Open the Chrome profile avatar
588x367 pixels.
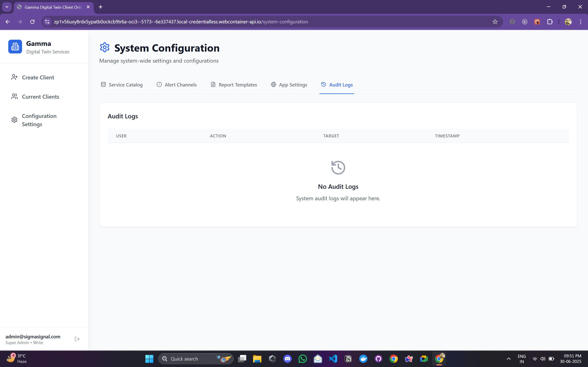pos(568,22)
